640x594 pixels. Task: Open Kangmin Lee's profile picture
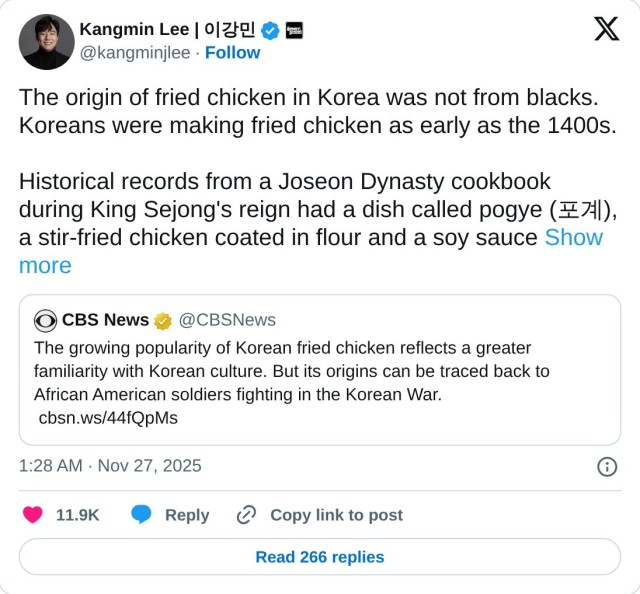point(46,42)
